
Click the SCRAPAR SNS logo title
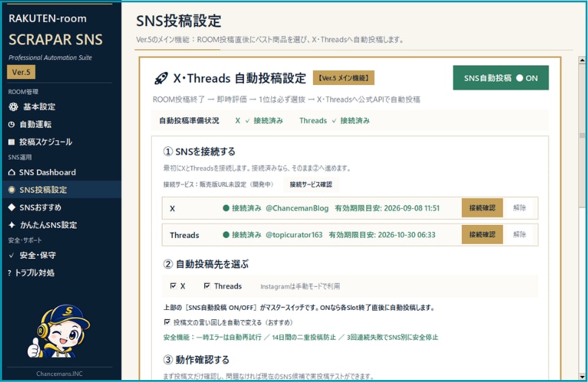(x=55, y=40)
